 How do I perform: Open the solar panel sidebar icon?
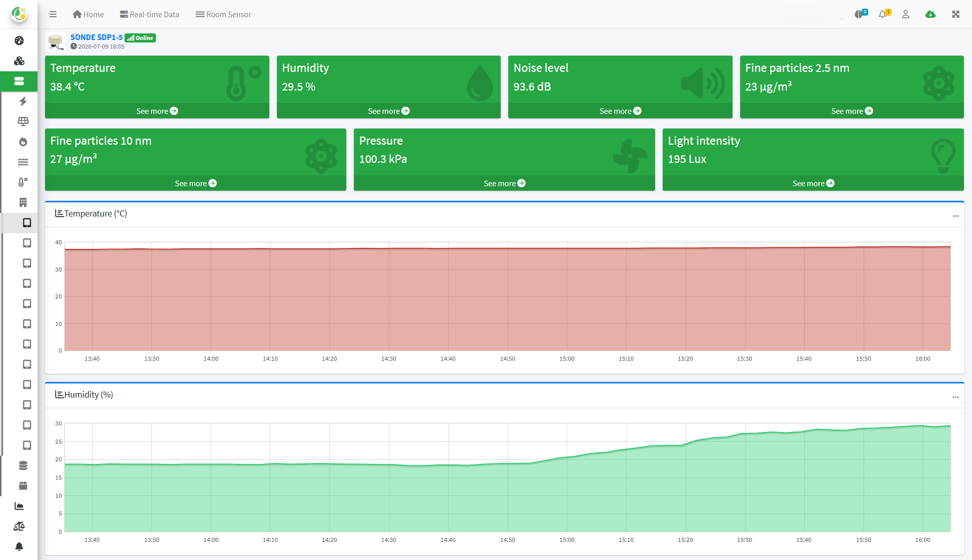[23, 121]
